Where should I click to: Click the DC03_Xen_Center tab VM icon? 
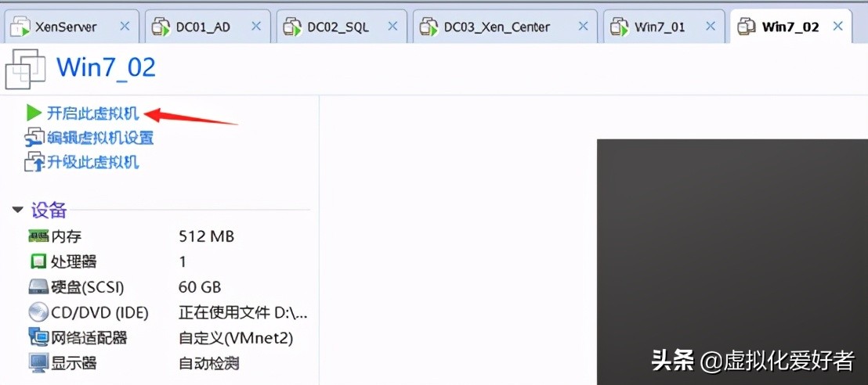pyautogui.click(x=429, y=27)
